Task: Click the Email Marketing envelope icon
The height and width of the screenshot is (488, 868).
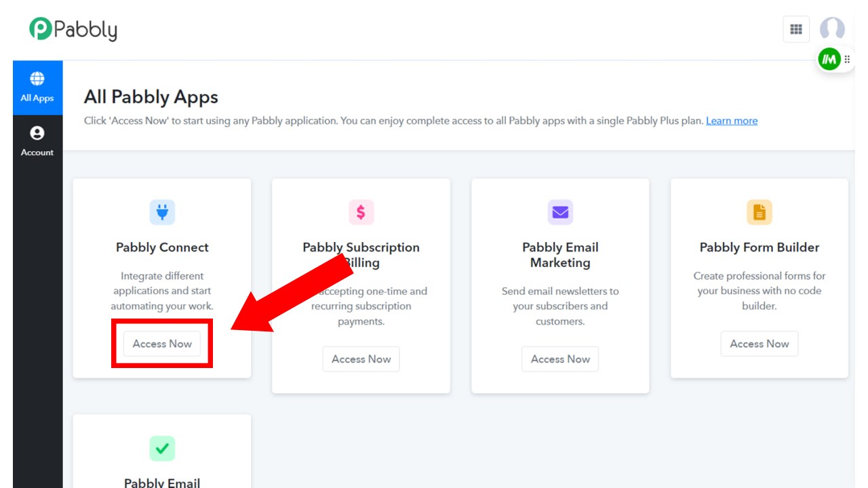Action: click(x=560, y=212)
